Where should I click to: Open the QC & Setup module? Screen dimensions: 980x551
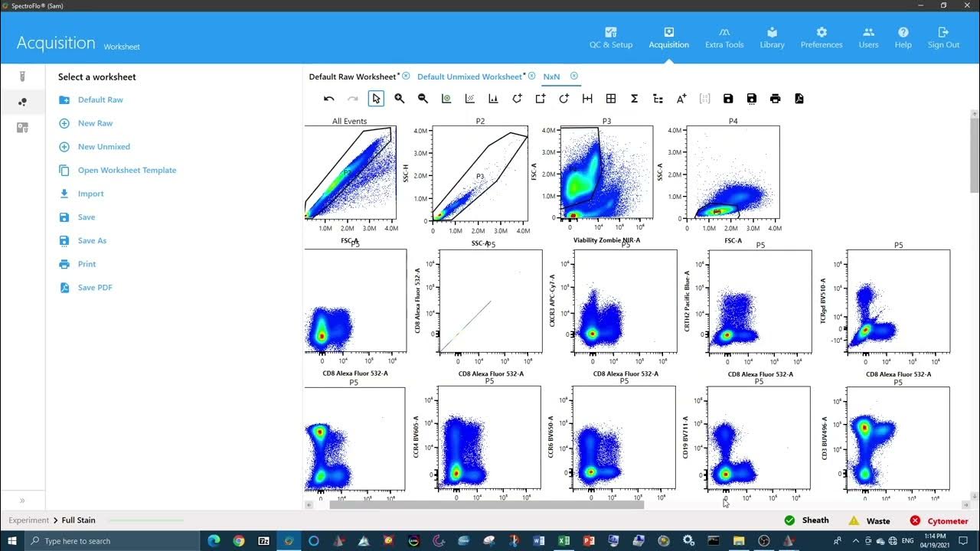pyautogui.click(x=611, y=37)
